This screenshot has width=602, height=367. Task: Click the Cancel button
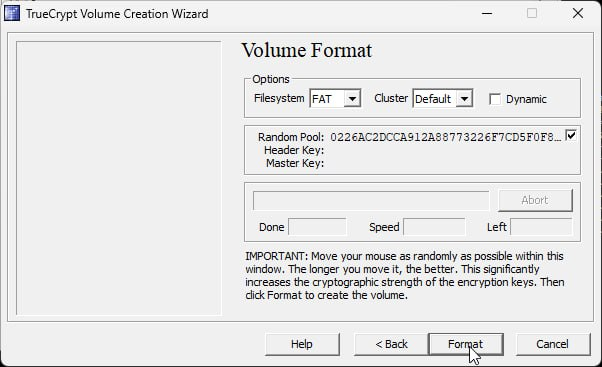(552, 344)
